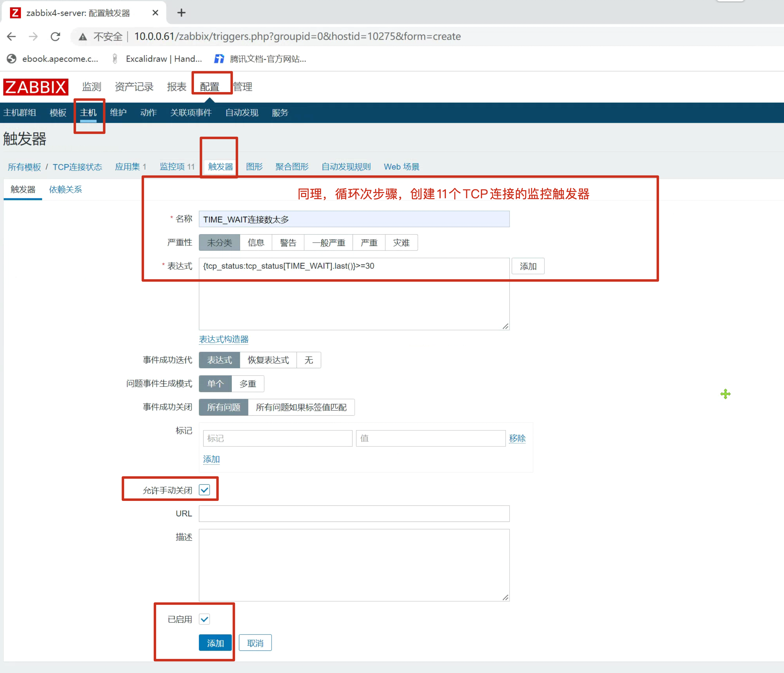The width and height of the screenshot is (784, 673).
Task: Open a new browser tab
Action: 181,13
